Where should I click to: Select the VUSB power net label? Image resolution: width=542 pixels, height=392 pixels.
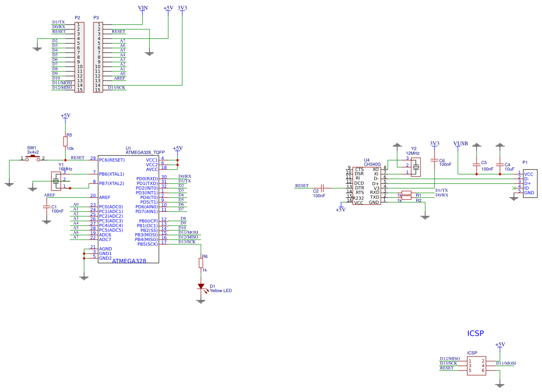tap(460, 143)
